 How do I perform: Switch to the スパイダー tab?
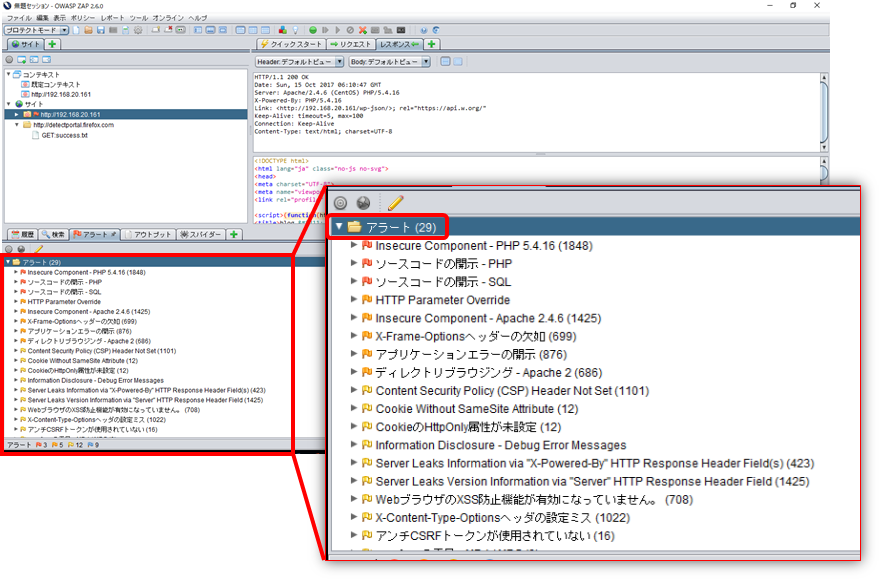(201, 234)
